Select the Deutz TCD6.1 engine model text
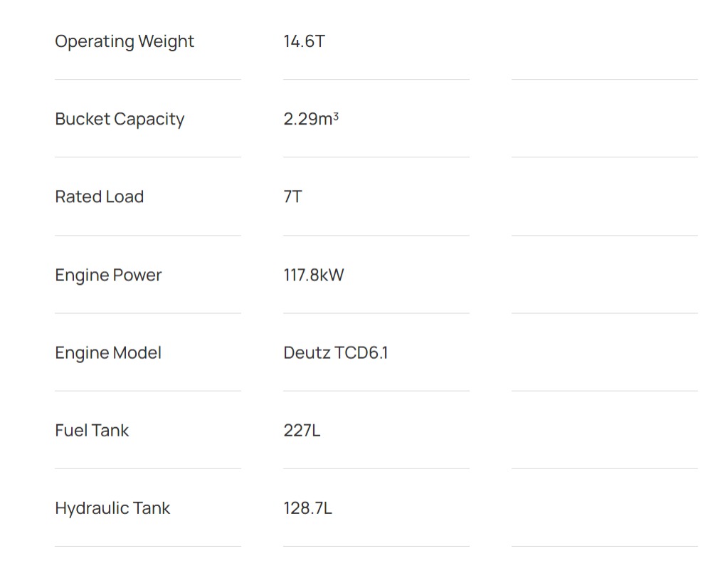The height and width of the screenshot is (588, 703). click(335, 352)
